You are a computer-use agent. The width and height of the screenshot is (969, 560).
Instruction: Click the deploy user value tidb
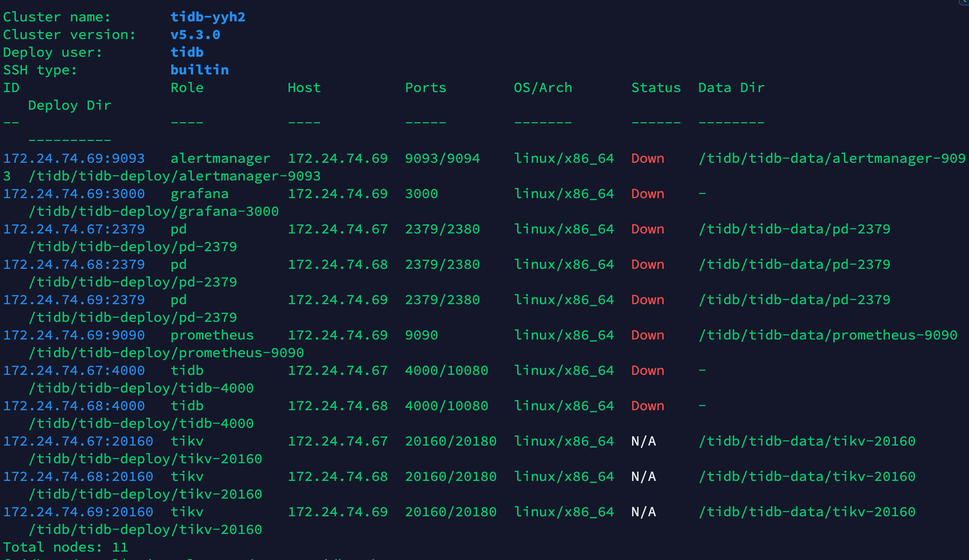[x=187, y=53]
